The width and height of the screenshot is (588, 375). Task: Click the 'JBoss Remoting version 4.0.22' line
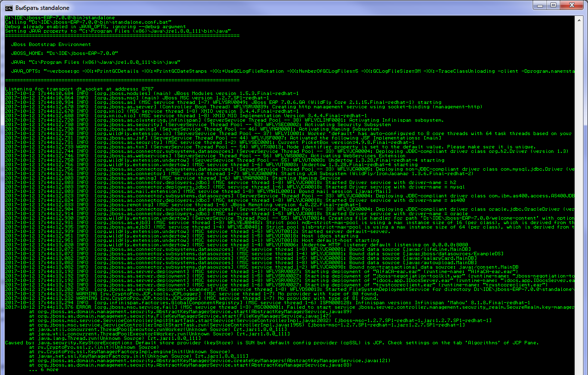point(183,205)
